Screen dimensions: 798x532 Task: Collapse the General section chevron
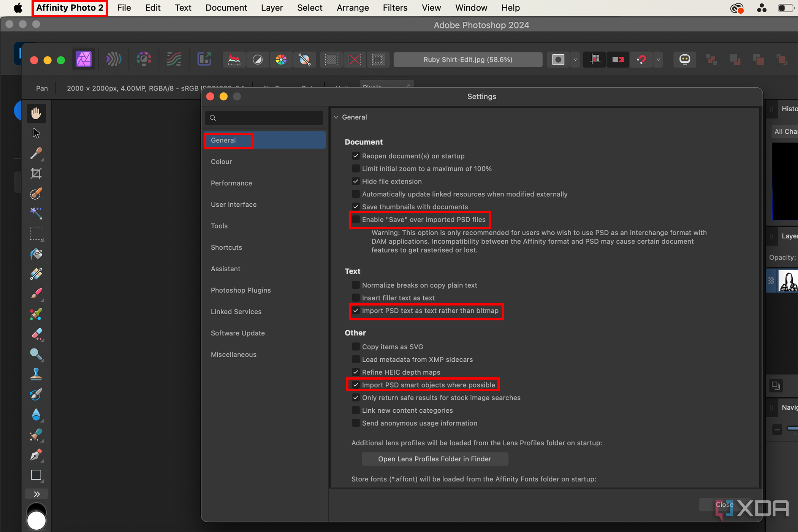click(336, 117)
